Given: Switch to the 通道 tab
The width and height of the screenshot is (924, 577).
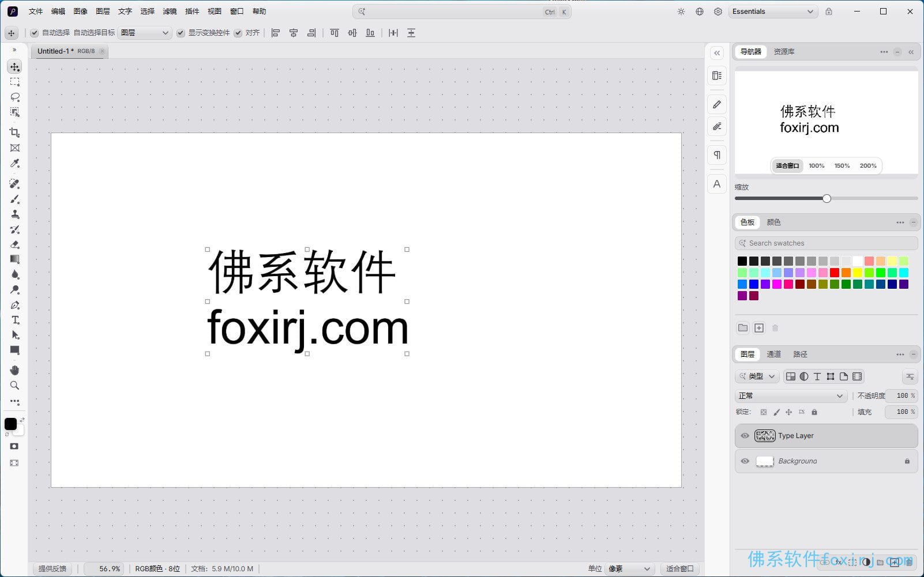Looking at the screenshot, I should coord(774,355).
